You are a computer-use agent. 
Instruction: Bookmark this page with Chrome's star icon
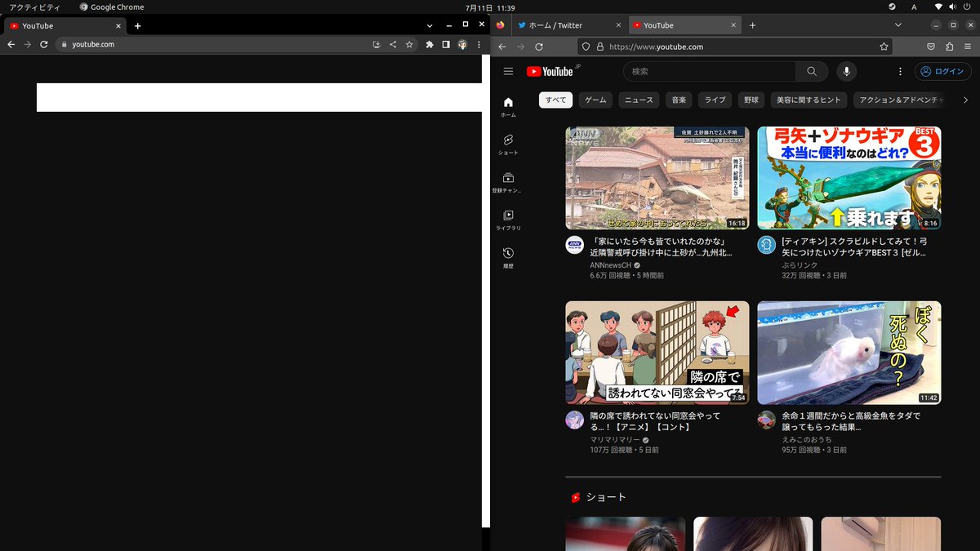click(x=409, y=44)
